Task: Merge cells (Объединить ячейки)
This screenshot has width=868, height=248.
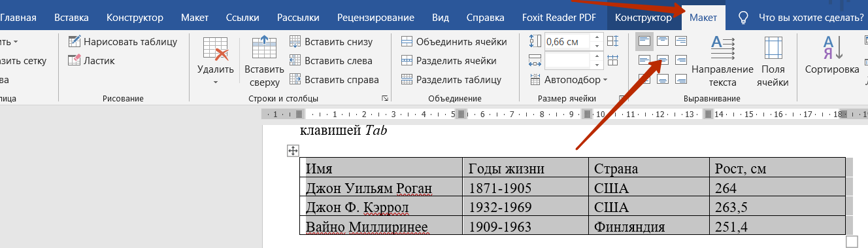Action: [x=454, y=42]
